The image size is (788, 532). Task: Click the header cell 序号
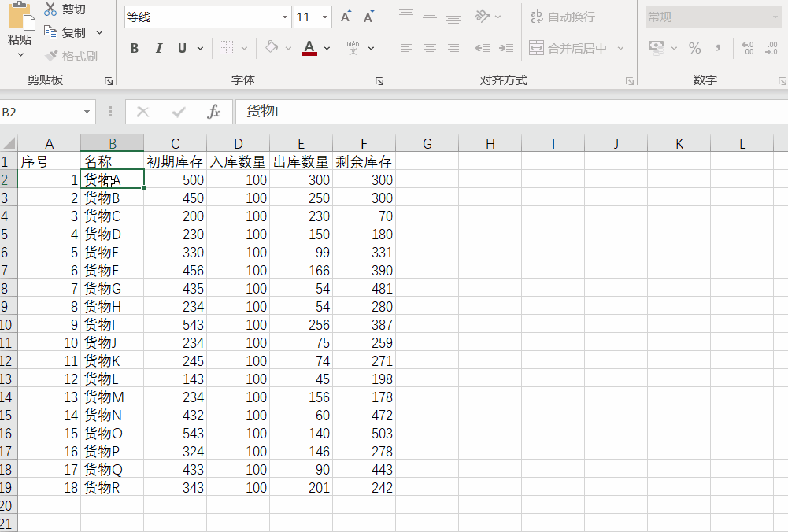[x=49, y=161]
